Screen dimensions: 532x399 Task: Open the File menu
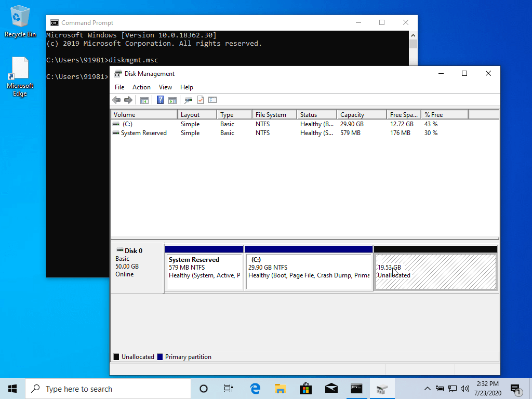tap(119, 87)
